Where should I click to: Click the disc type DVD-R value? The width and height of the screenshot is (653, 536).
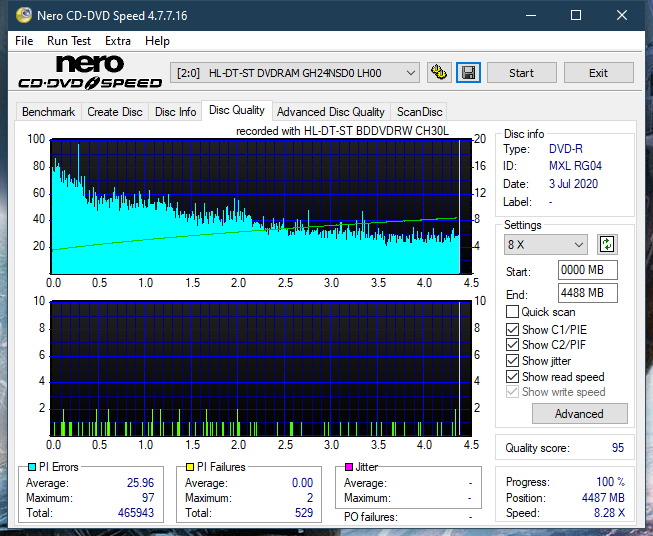tap(566, 149)
